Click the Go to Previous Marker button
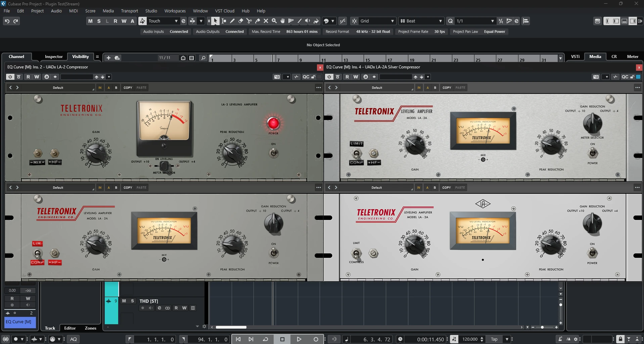 coord(238,339)
